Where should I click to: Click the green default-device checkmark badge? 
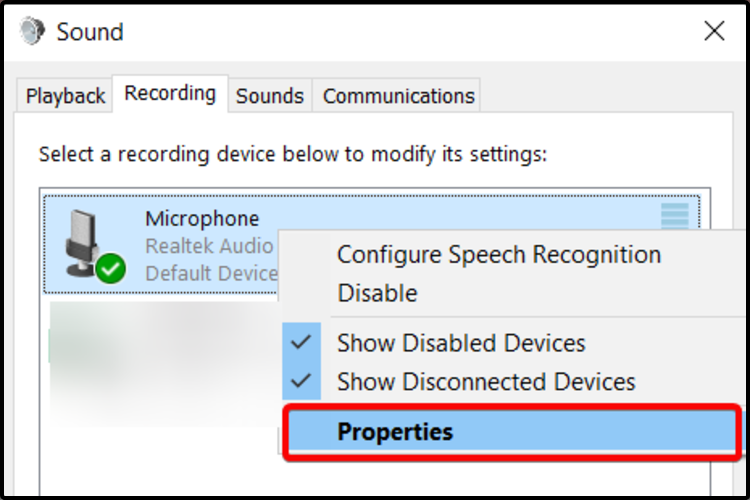click(x=111, y=268)
